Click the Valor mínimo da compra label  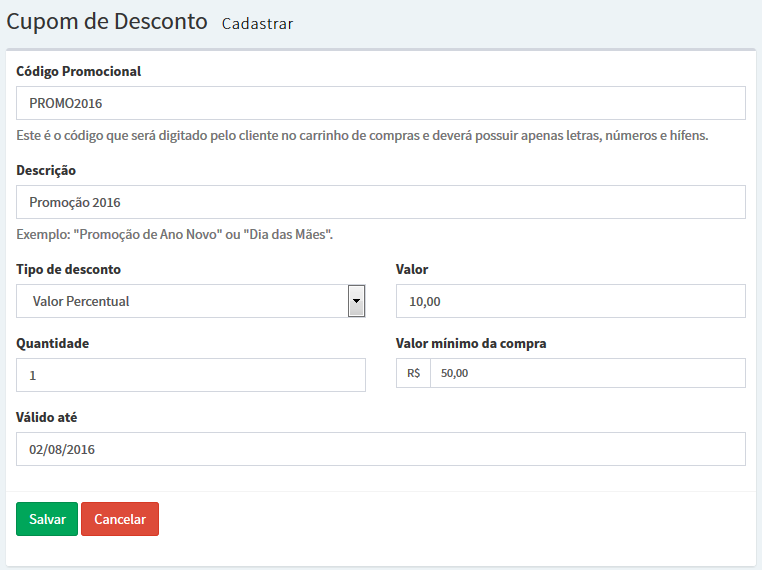(x=471, y=344)
